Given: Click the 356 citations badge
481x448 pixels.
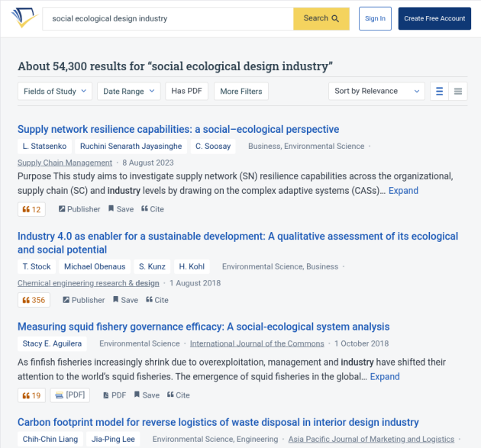Looking at the screenshot, I should (x=34, y=300).
